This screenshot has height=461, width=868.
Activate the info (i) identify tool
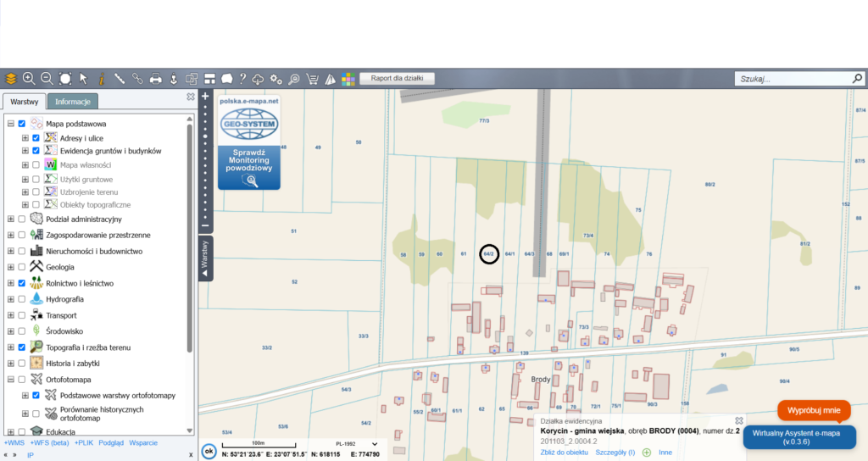pyautogui.click(x=101, y=79)
